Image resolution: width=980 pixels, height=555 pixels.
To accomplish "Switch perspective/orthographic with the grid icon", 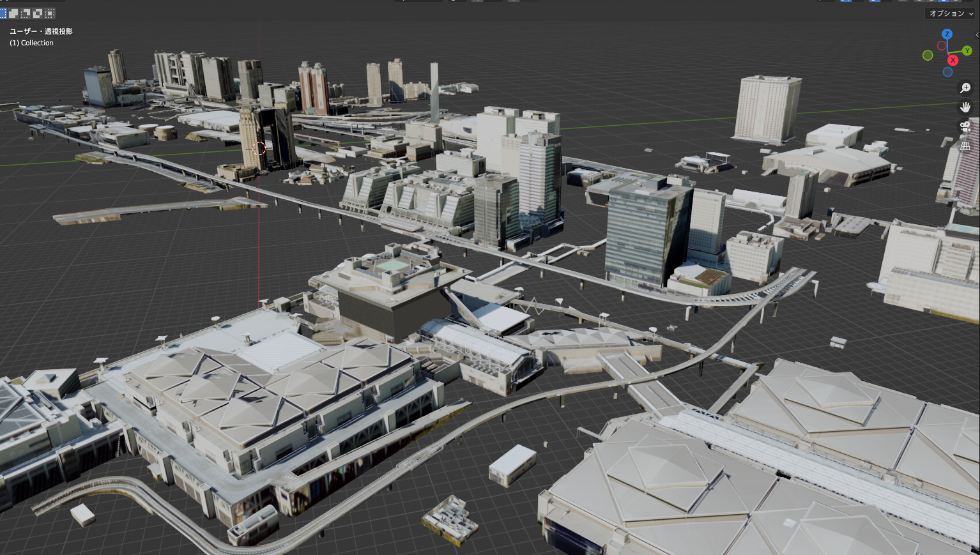I will (x=965, y=146).
